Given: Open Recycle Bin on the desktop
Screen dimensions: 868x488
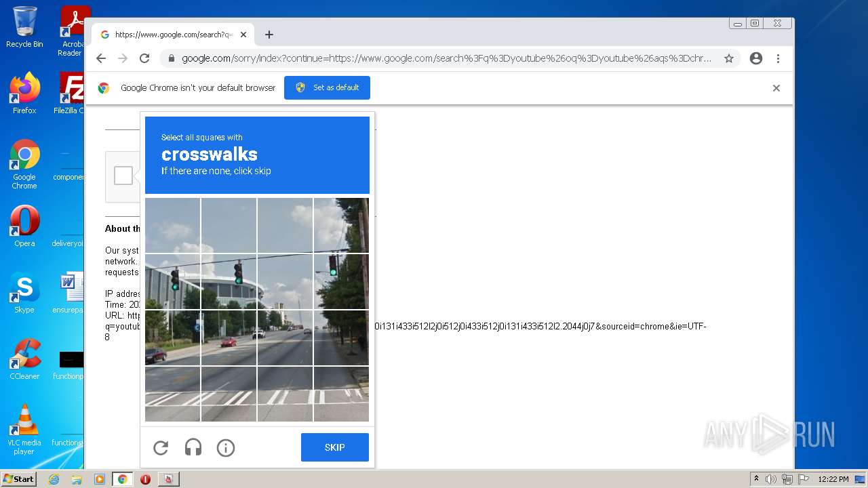Looking at the screenshot, I should pyautogui.click(x=24, y=27).
